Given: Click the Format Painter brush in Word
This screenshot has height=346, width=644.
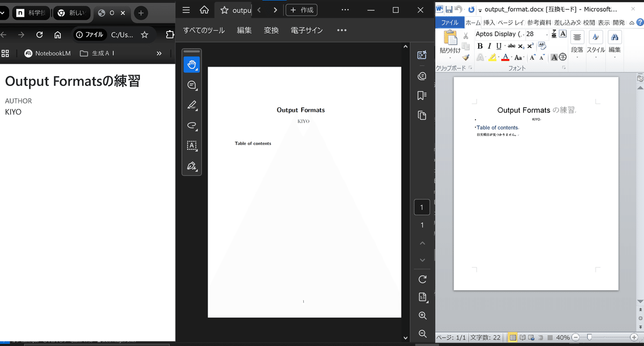Looking at the screenshot, I should click(x=466, y=57).
